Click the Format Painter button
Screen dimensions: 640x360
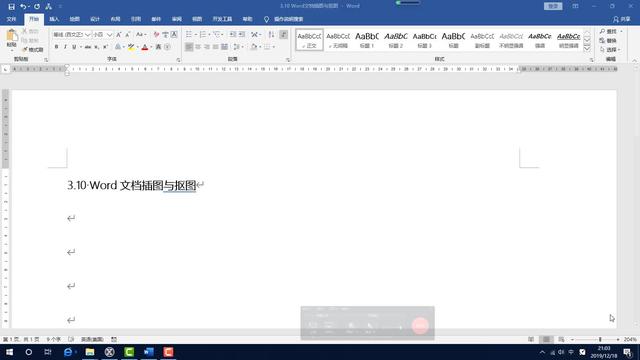33,50
